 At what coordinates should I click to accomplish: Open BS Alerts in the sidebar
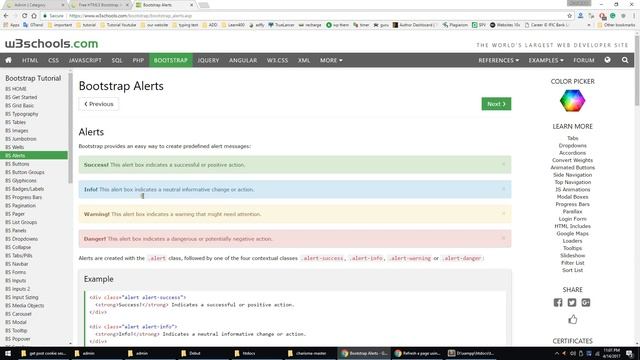pyautogui.click(x=34, y=155)
